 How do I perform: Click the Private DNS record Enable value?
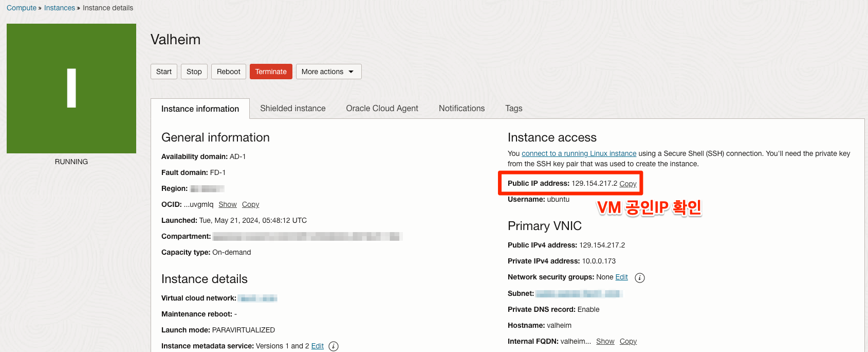(x=588, y=309)
